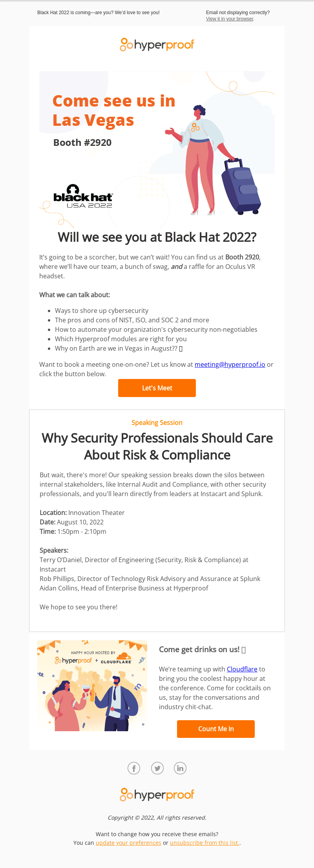Click the LinkedIn icon in footer

click(x=180, y=768)
